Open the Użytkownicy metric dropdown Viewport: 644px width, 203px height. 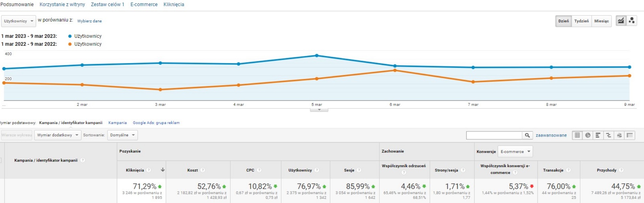point(19,21)
